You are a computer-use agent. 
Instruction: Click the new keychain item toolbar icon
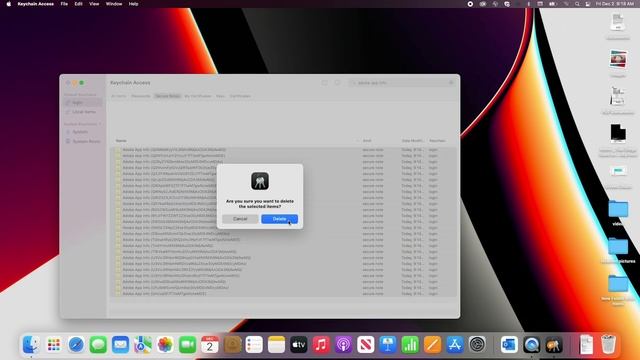click(324, 82)
